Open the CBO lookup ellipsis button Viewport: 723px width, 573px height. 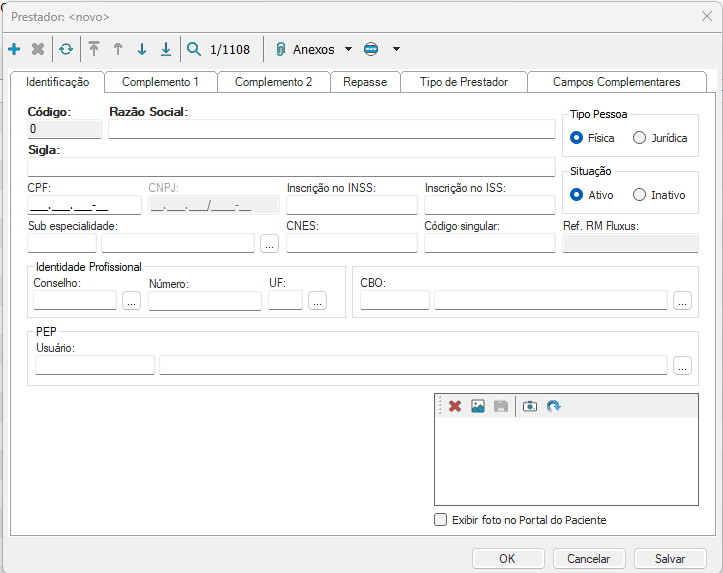(x=682, y=301)
